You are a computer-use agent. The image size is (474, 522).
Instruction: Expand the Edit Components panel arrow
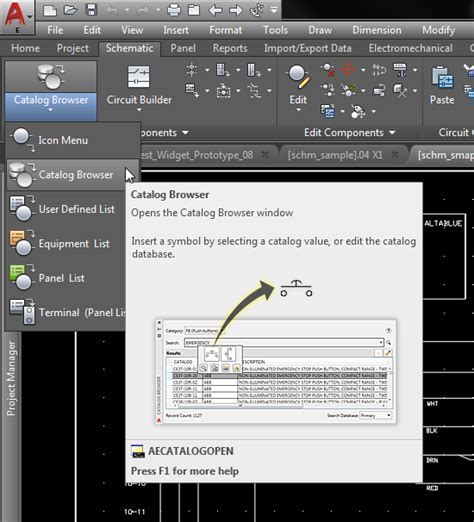point(392,133)
